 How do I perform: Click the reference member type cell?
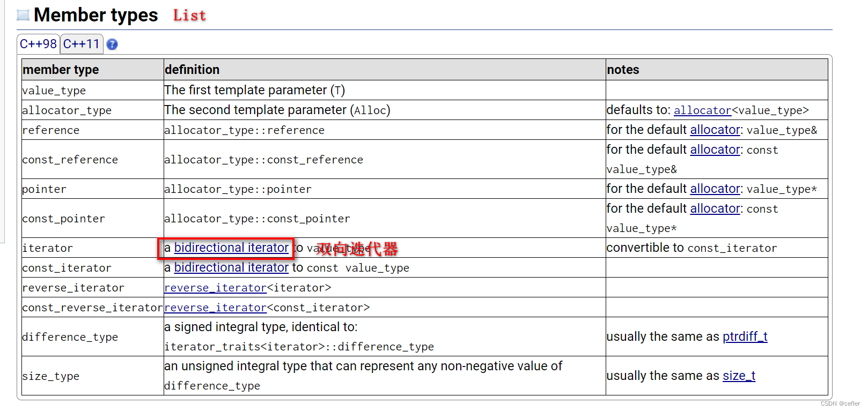92,130
